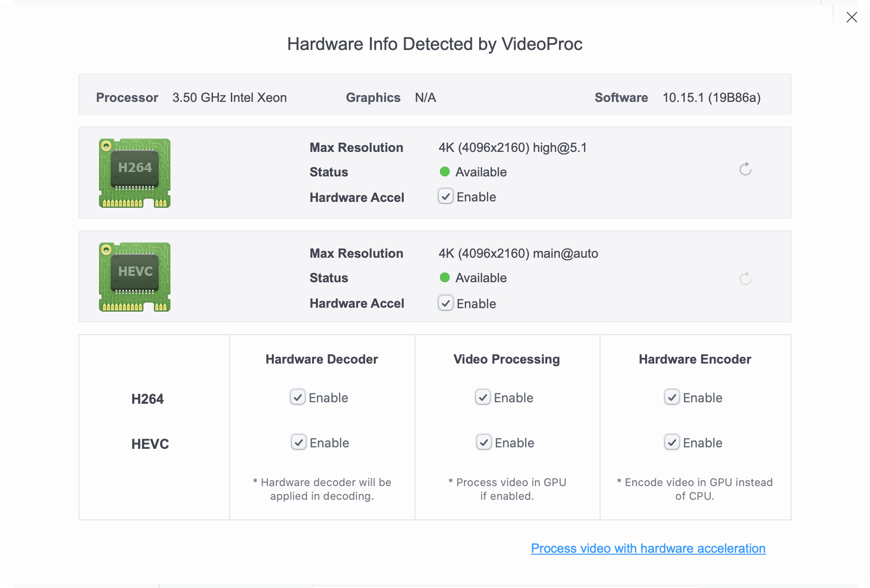870x588 pixels.
Task: Open Process video with hardware acceleration link
Action: coord(648,548)
